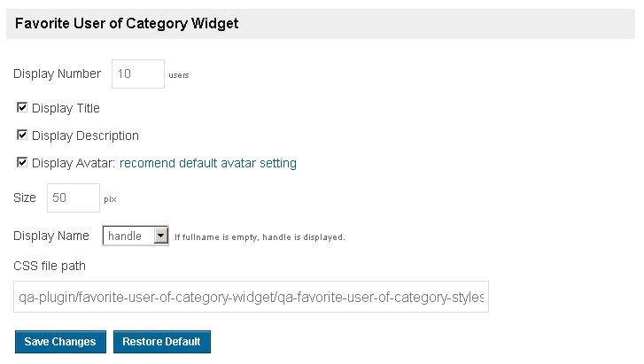Viewport: 644px width, 364px height.
Task: Click the fullname-is-empty hint note
Action: (260, 237)
